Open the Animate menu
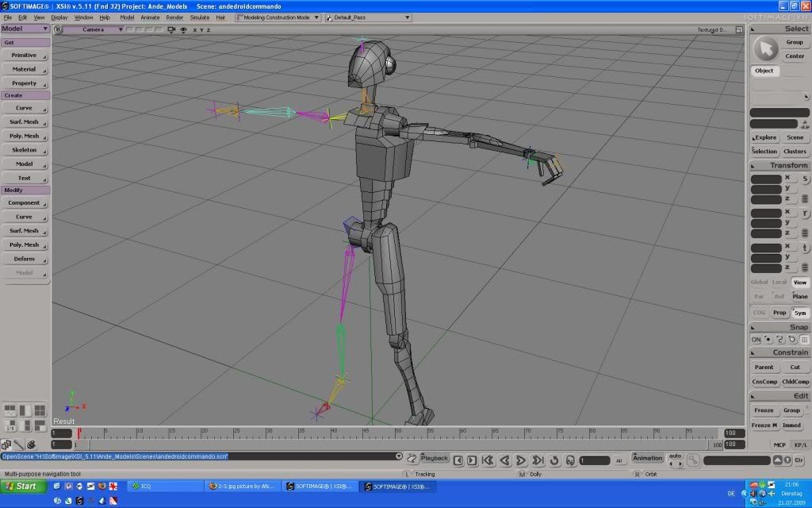This screenshot has height=508, width=812. click(150, 17)
